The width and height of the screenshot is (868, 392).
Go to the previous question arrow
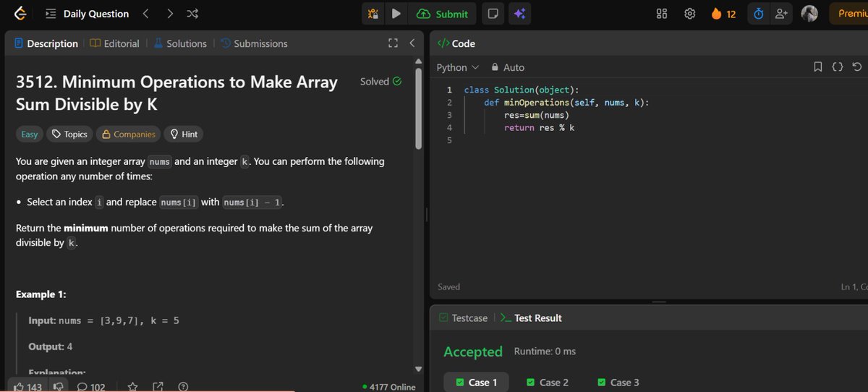(x=145, y=14)
